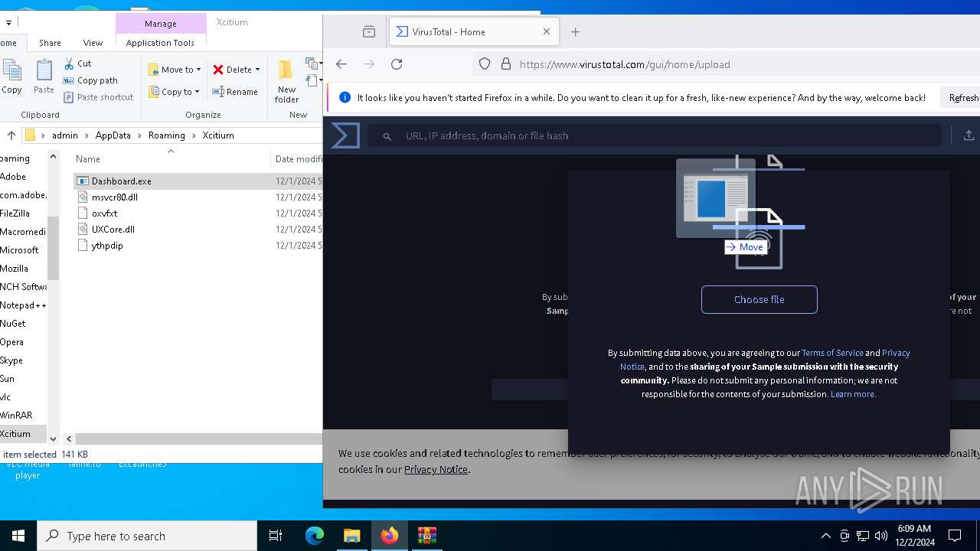Click the Paste button in Explorer
Viewport: 980px width, 551px height.
44,77
